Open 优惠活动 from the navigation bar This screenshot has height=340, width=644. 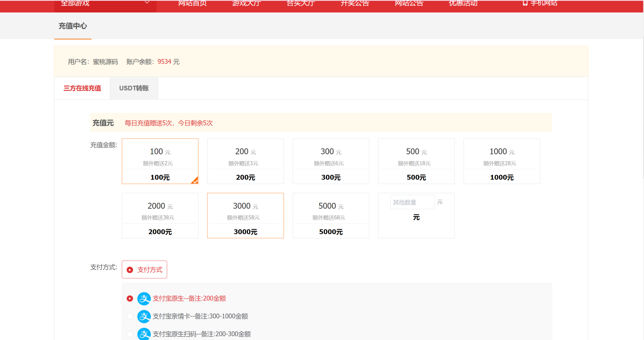(x=463, y=3)
